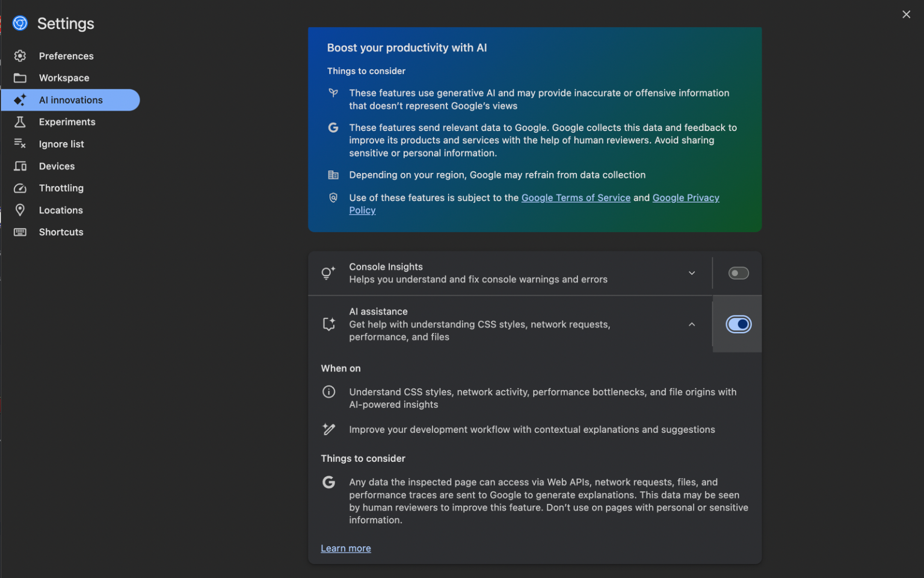924x578 pixels.
Task: Click the Shortcuts keyboard icon
Action: [x=20, y=232]
